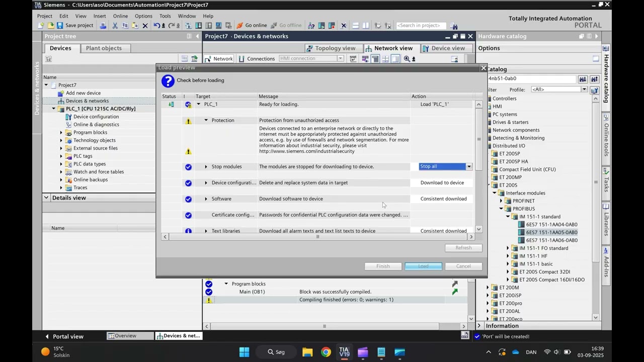Screen dimensions: 644x362
Task: Click the Search in project field
Action: [x=421, y=26]
